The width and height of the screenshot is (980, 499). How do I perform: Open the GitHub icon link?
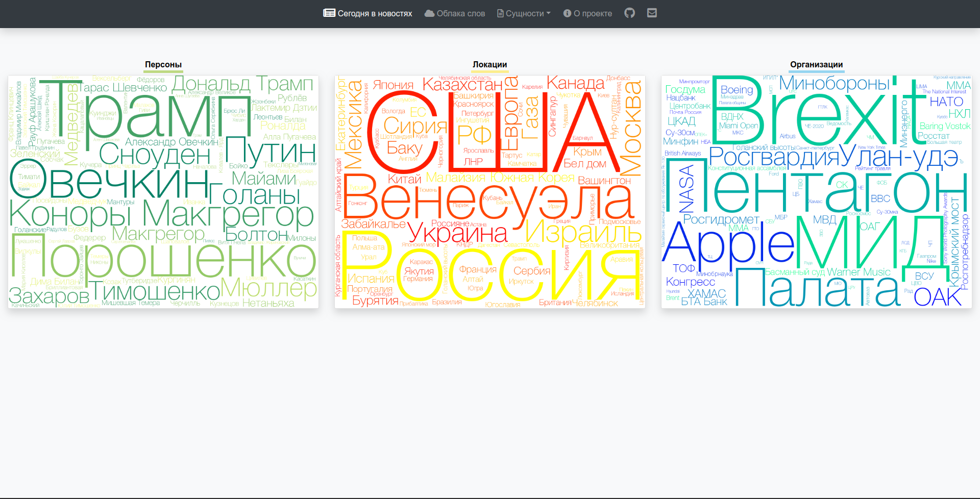point(629,13)
